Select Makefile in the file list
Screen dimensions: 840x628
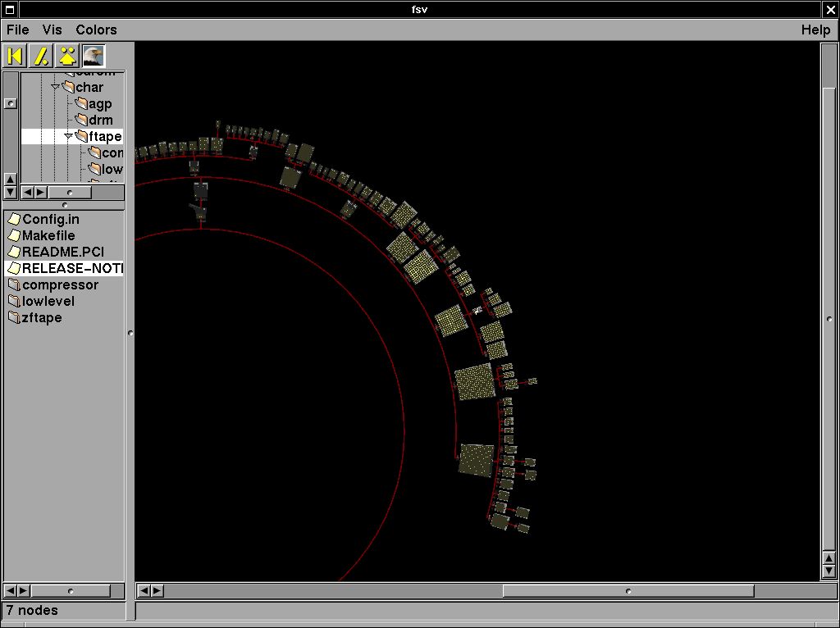[48, 236]
